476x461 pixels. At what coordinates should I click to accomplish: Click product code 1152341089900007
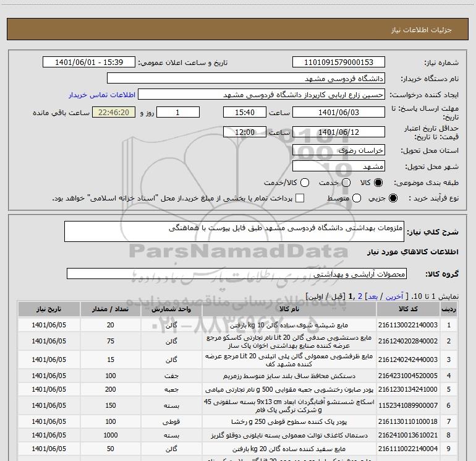click(x=408, y=405)
